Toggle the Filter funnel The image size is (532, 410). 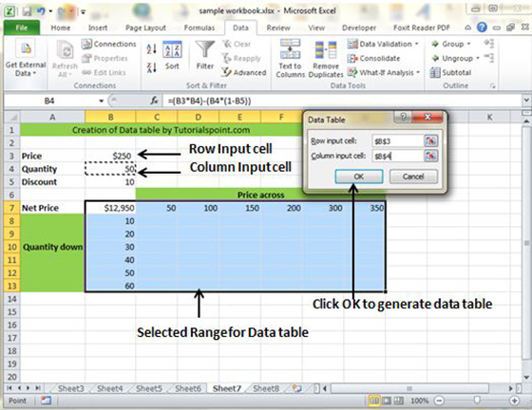(x=204, y=49)
